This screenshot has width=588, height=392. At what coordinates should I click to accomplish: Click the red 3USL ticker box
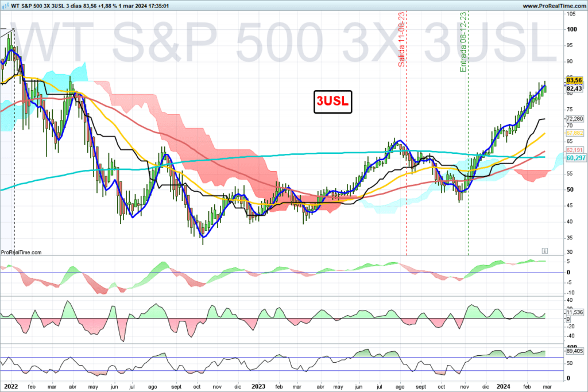332,102
